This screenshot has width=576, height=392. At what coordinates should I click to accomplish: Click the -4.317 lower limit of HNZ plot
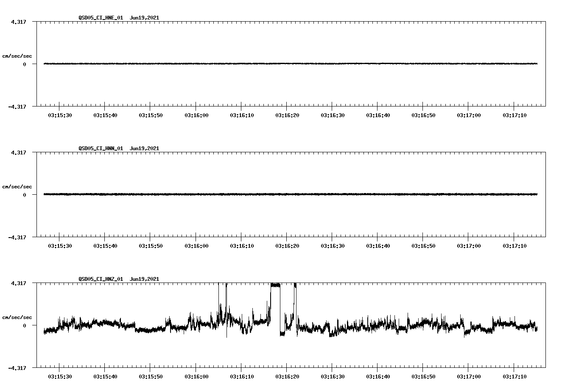17,368
